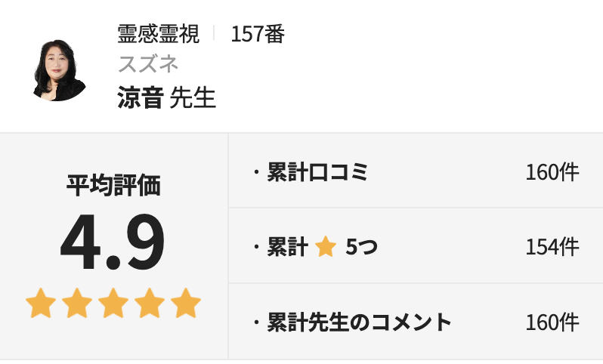
Task: Click the 157番 advisor number
Action: pos(258,34)
